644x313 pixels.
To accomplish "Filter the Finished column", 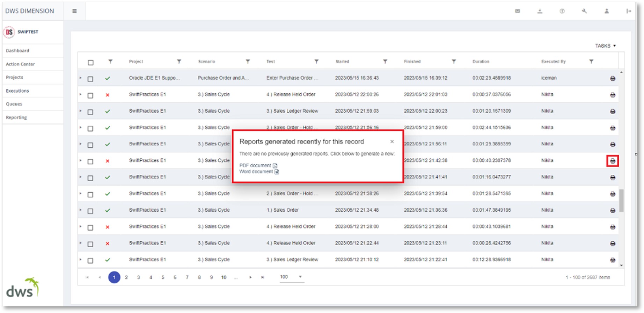I will tap(454, 61).
